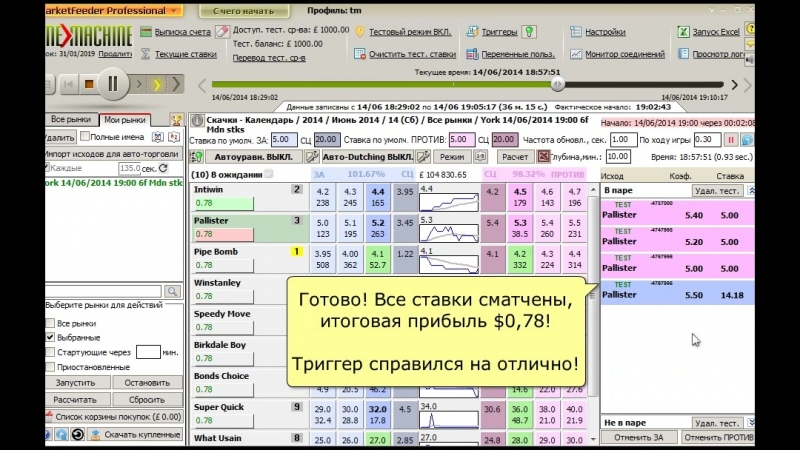Open the account statement (Выписка счета)
Screen dimensions: 800x450
tap(183, 32)
